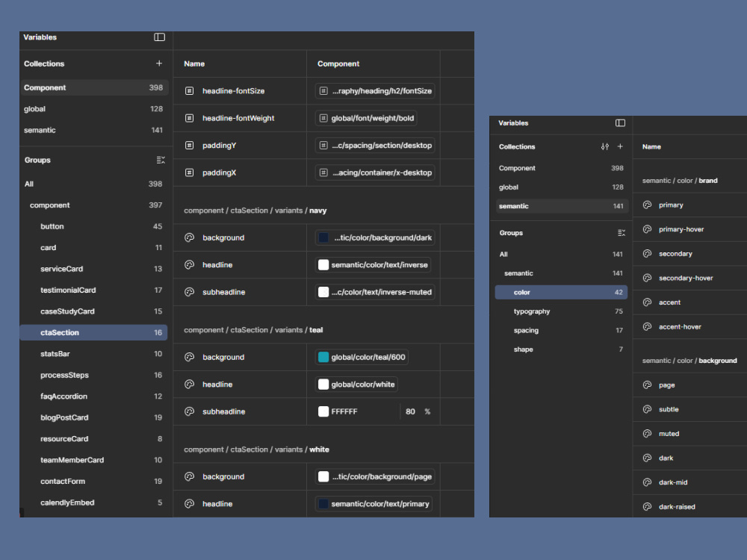Viewport: 747px width, 560px height.
Task: Open the serviceCard group
Action: (x=94, y=269)
